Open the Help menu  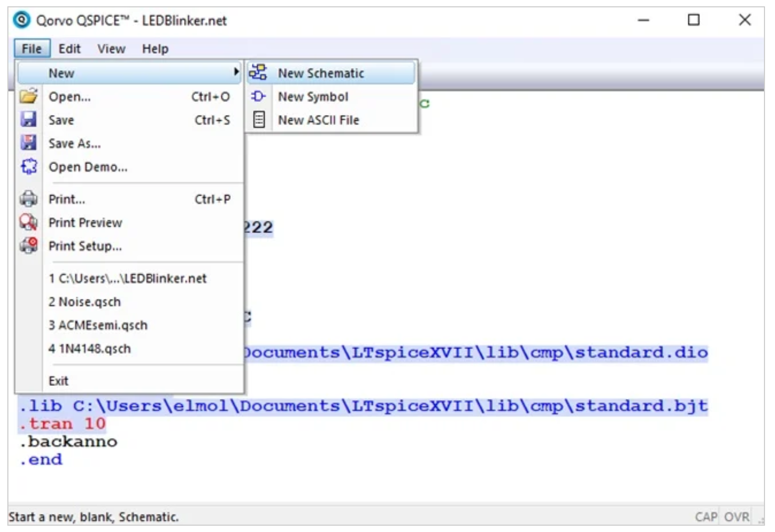click(155, 48)
